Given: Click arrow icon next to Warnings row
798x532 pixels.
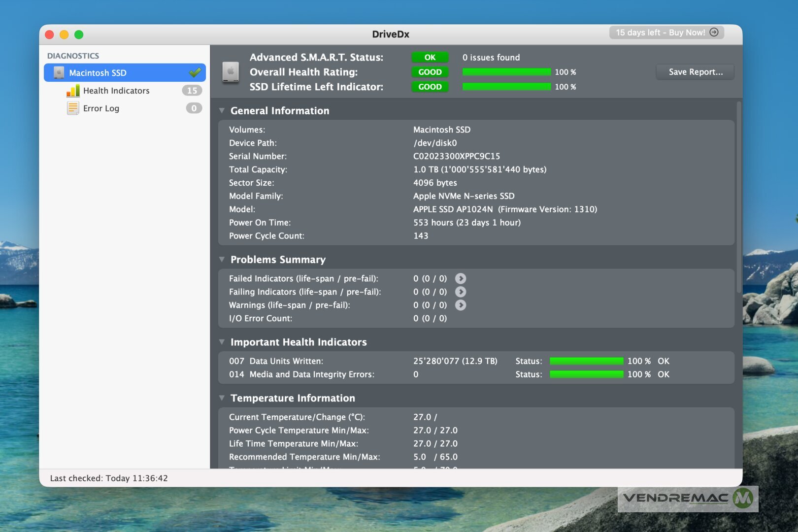Looking at the screenshot, I should (461, 305).
